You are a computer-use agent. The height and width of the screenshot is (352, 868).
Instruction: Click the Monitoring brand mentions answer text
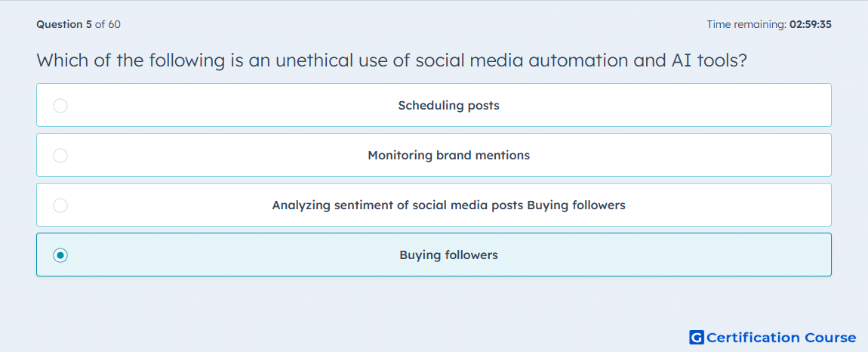(448, 155)
